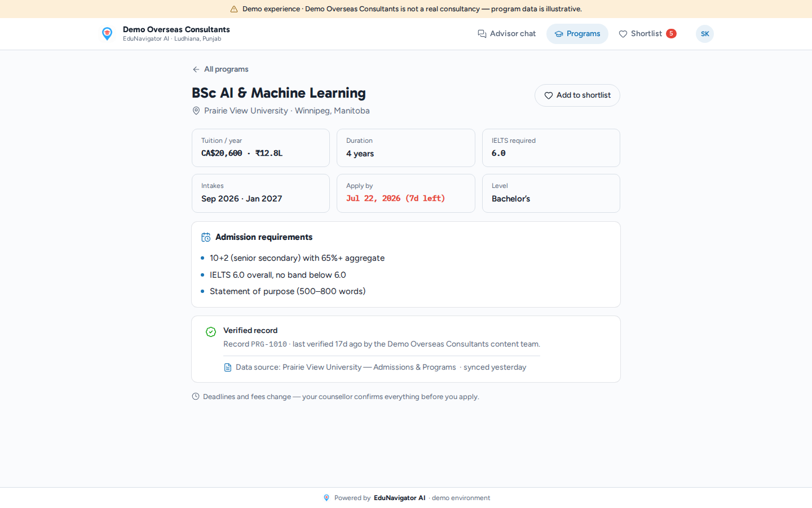Viewport: 812px width, 508px height.
Task: Select the Apply by deadline card
Action: (406, 193)
